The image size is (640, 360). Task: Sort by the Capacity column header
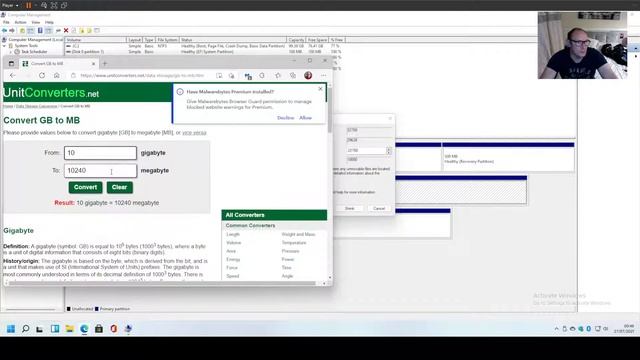[x=296, y=40]
